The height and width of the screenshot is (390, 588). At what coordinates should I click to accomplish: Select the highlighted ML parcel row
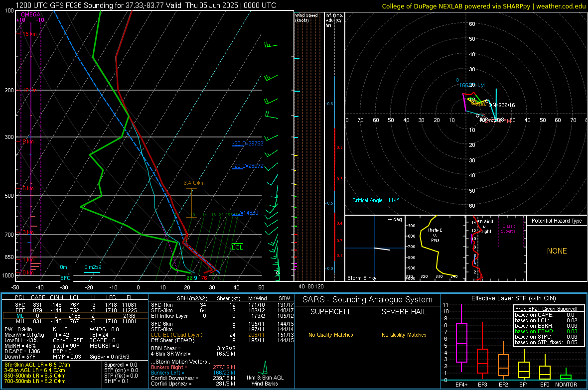point(75,316)
